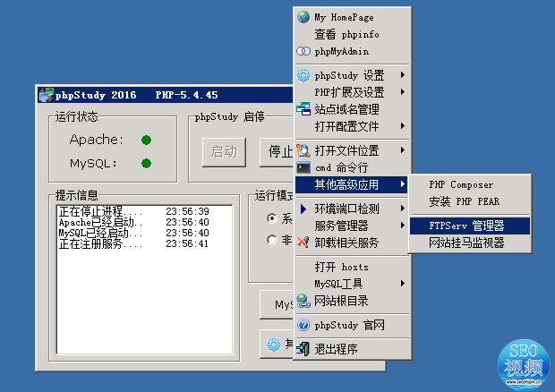Select cmd 命令行 menu entry

pos(352,167)
